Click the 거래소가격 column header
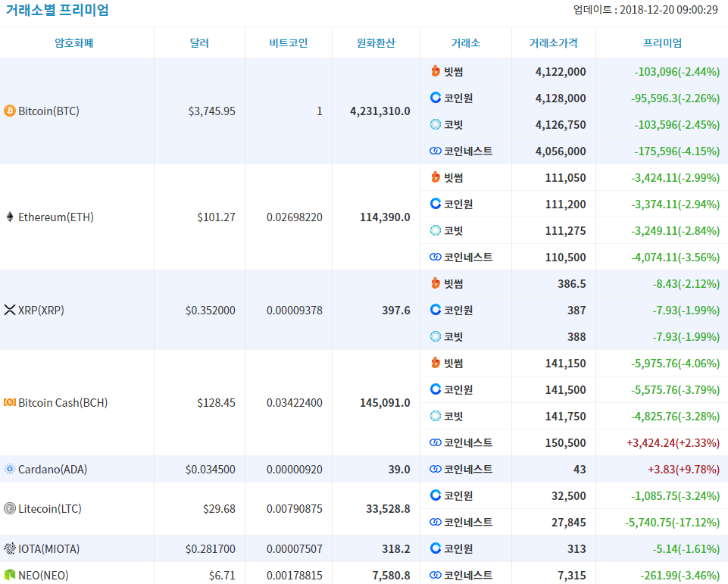The image size is (728, 584). (554, 42)
